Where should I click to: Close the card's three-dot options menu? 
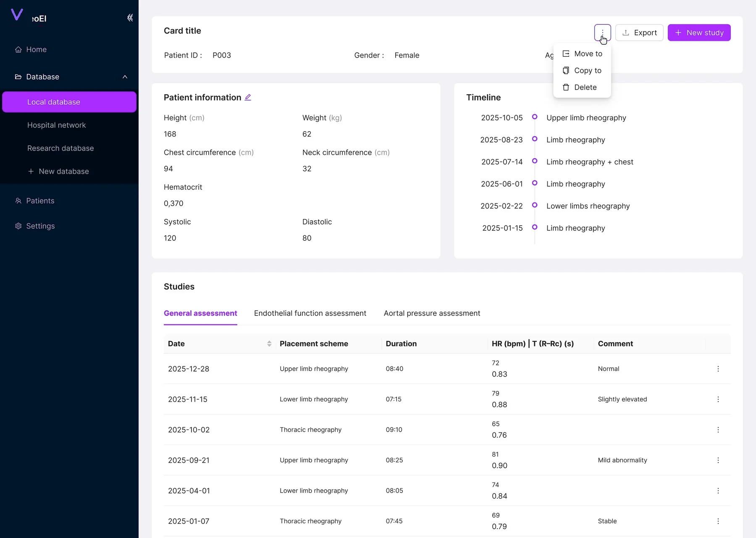[x=602, y=33]
